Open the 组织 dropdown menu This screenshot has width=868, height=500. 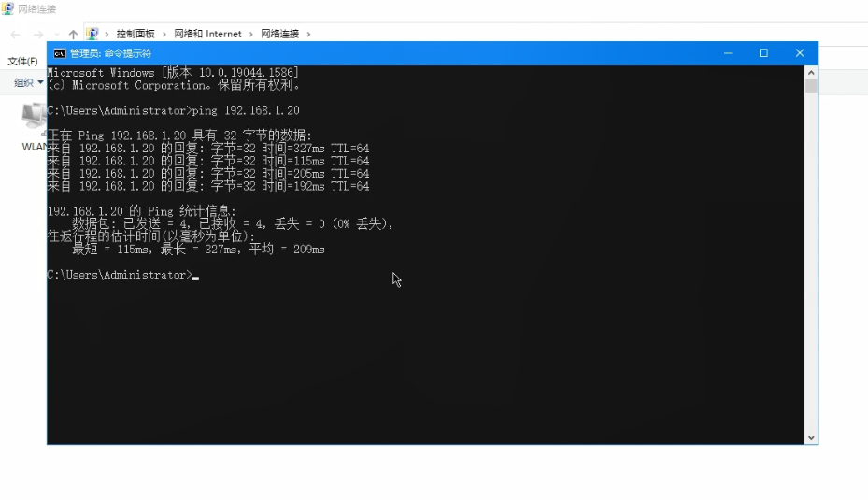point(28,82)
